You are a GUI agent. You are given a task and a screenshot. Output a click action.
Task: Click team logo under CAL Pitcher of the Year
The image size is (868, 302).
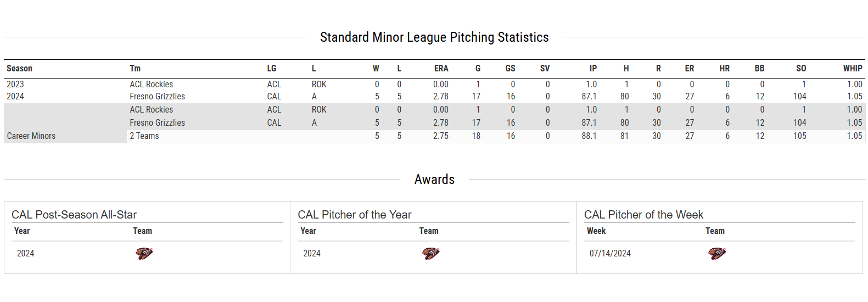tap(430, 253)
